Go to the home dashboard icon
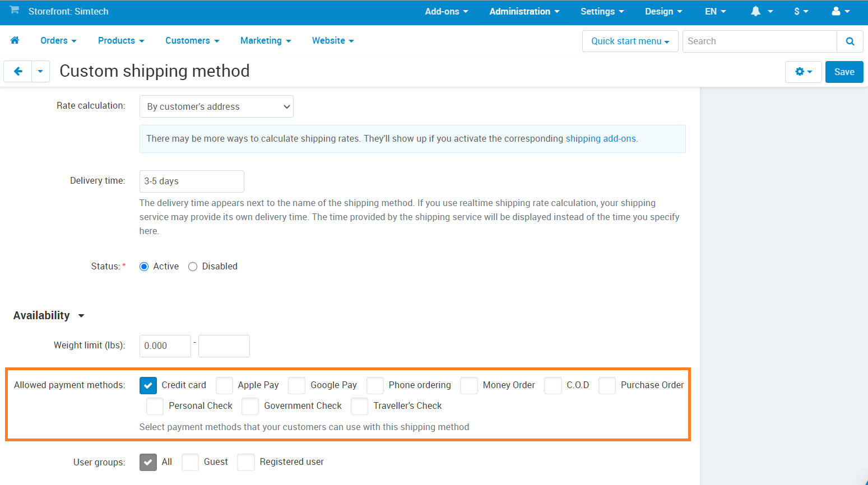Viewport: 868px width, 485px height. tap(15, 40)
